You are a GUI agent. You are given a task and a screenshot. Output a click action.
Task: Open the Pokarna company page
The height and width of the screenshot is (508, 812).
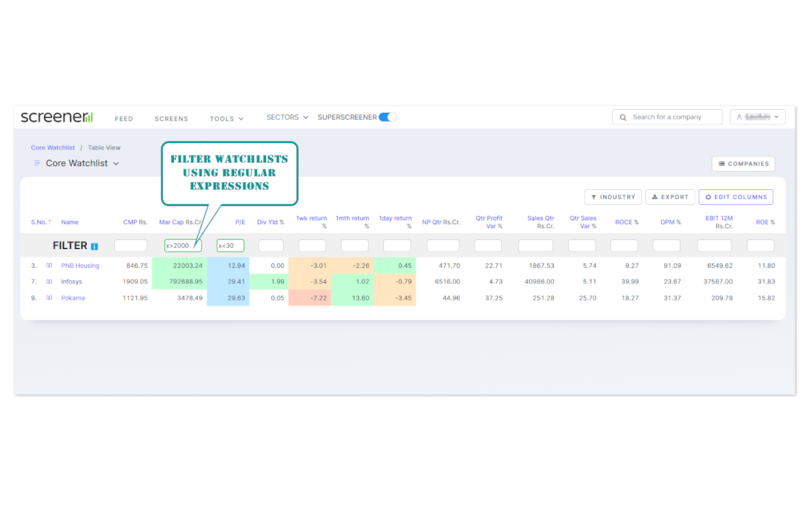(x=73, y=298)
